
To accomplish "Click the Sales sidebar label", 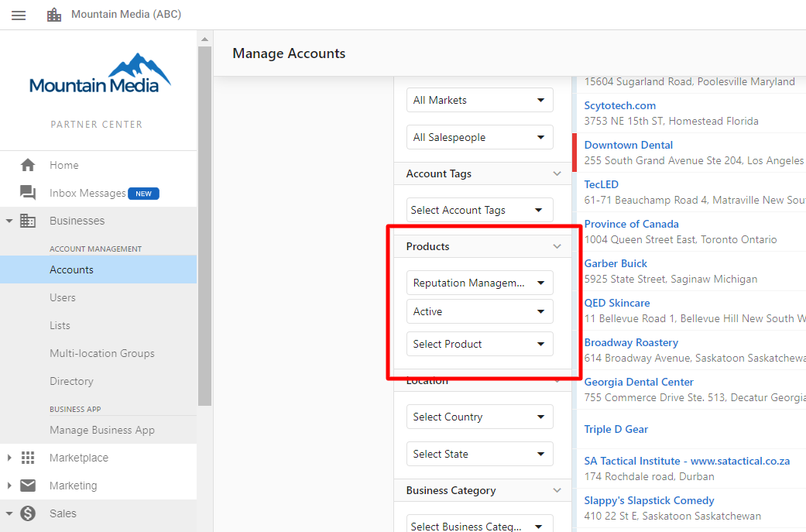I will click(63, 513).
